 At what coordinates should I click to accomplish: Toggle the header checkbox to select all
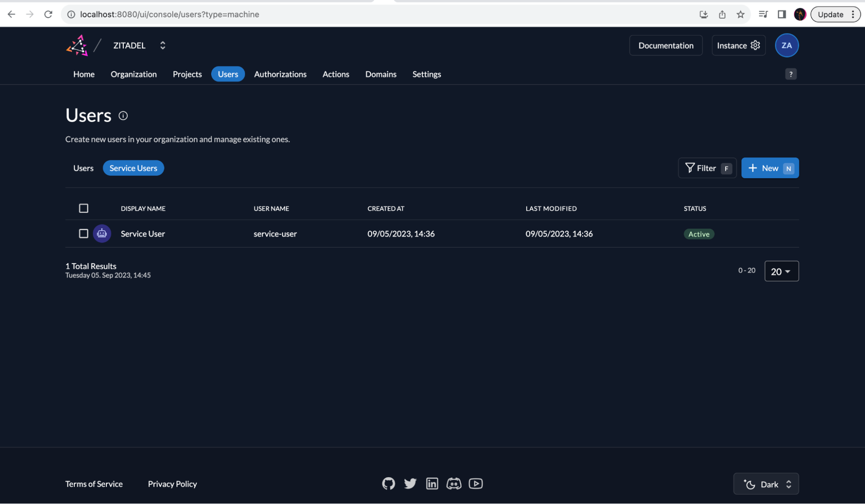(x=84, y=208)
